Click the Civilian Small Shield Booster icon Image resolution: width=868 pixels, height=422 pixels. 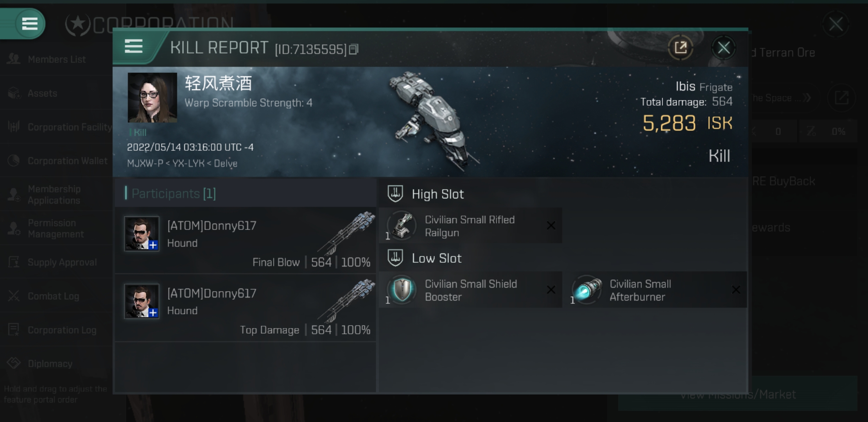[403, 289]
